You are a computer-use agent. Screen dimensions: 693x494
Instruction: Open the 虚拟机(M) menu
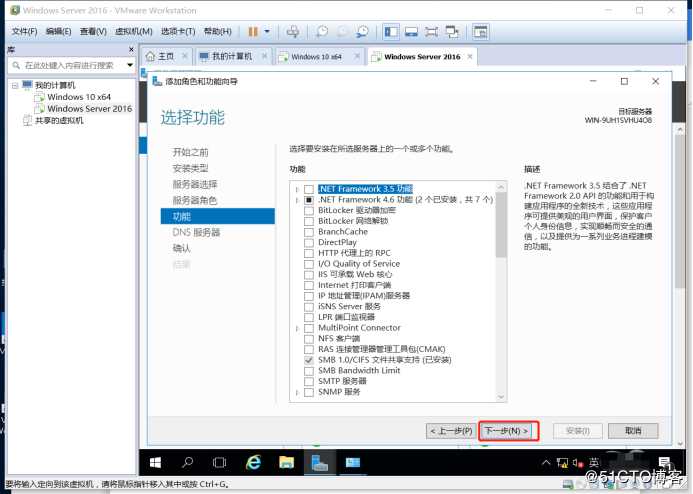coord(133,31)
